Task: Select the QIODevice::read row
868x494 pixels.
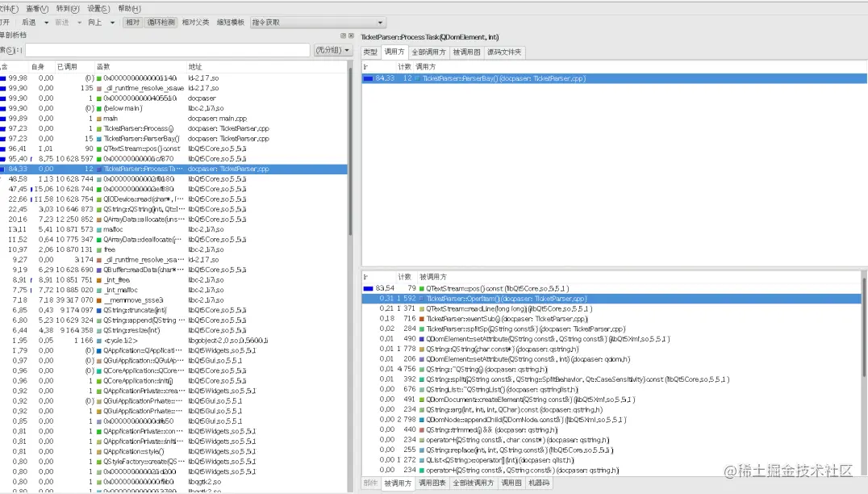Action: [x=173, y=199]
